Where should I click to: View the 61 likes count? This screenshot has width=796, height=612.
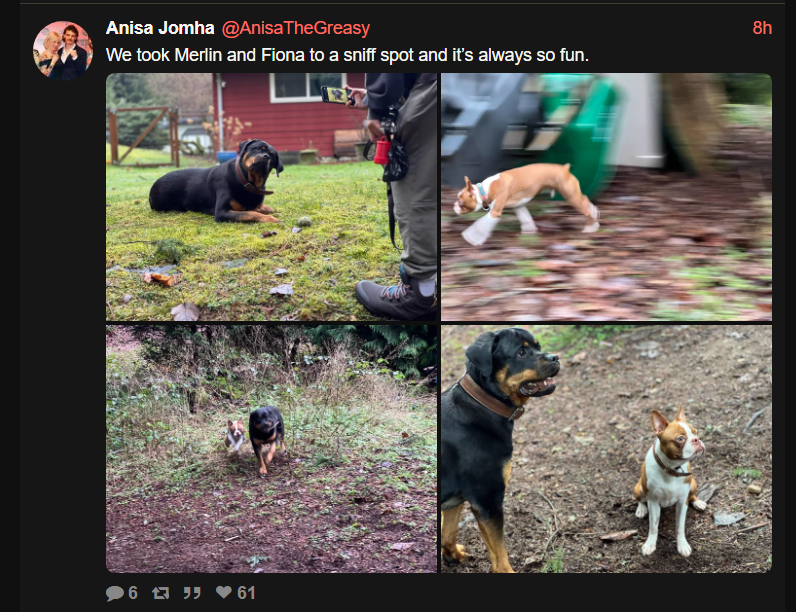pyautogui.click(x=246, y=593)
